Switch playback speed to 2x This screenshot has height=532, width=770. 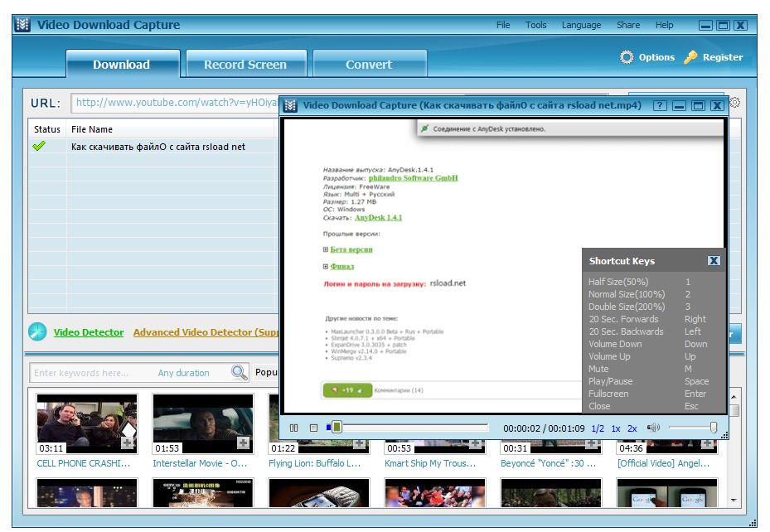click(x=632, y=428)
